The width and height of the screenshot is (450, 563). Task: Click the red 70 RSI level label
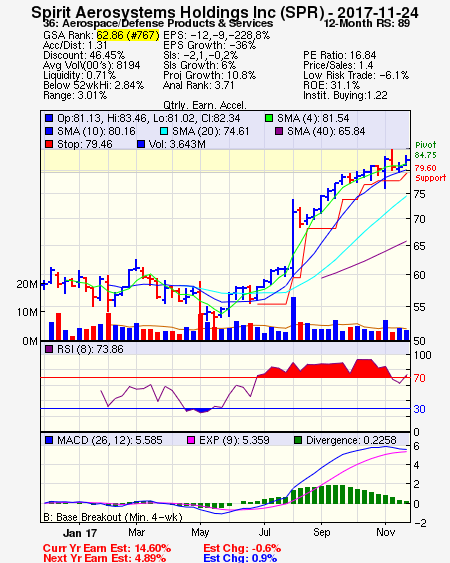[419, 378]
